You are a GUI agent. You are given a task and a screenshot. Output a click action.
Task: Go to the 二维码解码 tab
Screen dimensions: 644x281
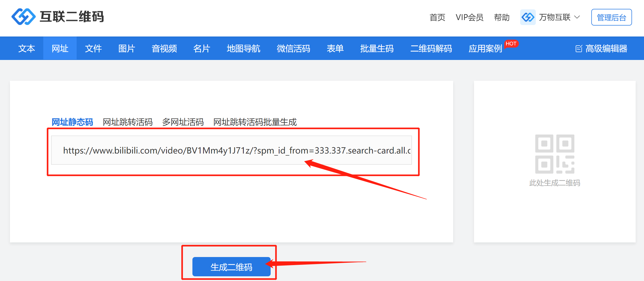click(x=431, y=48)
